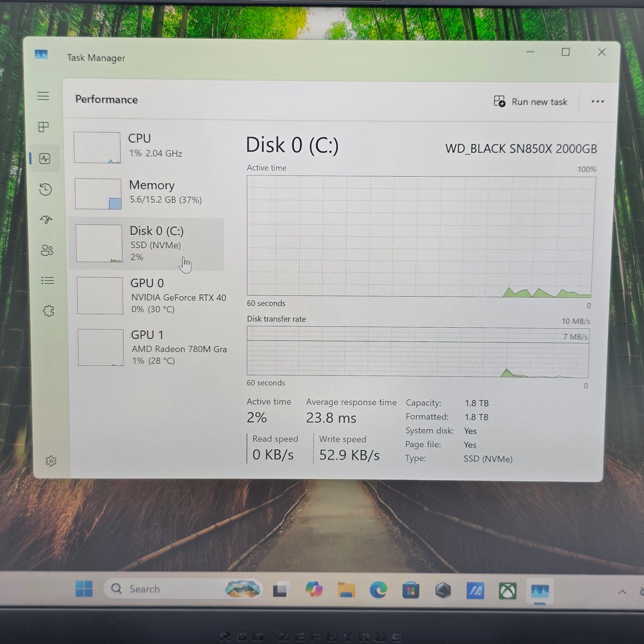Open Microsoft Edge from the taskbar
Image resolution: width=644 pixels, height=644 pixels.
click(x=378, y=590)
